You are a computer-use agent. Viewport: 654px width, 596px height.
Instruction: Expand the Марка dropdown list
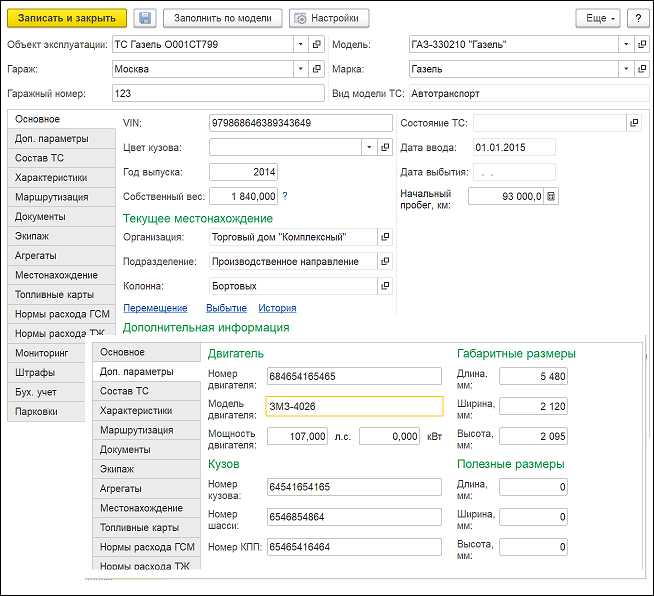[625, 69]
